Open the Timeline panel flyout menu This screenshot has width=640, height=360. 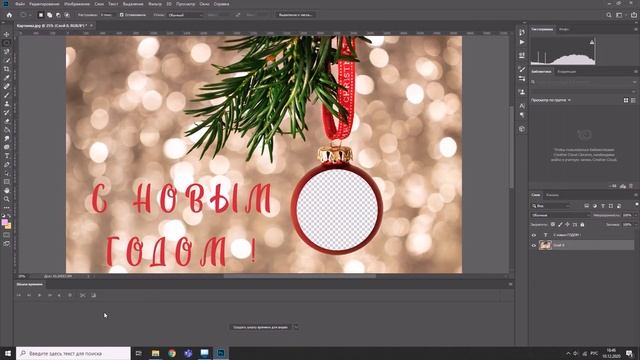[510, 284]
